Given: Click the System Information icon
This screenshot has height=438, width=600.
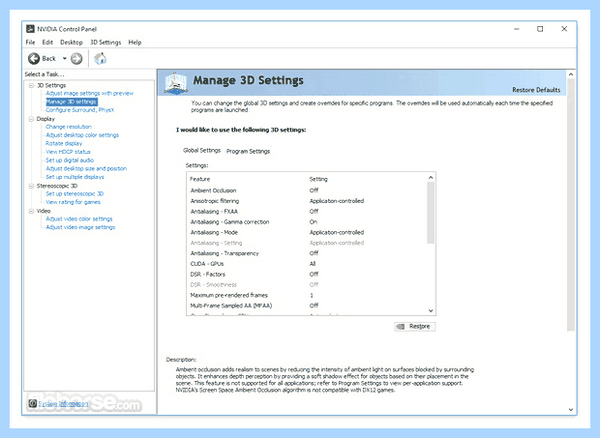Looking at the screenshot, I should coord(33,403).
